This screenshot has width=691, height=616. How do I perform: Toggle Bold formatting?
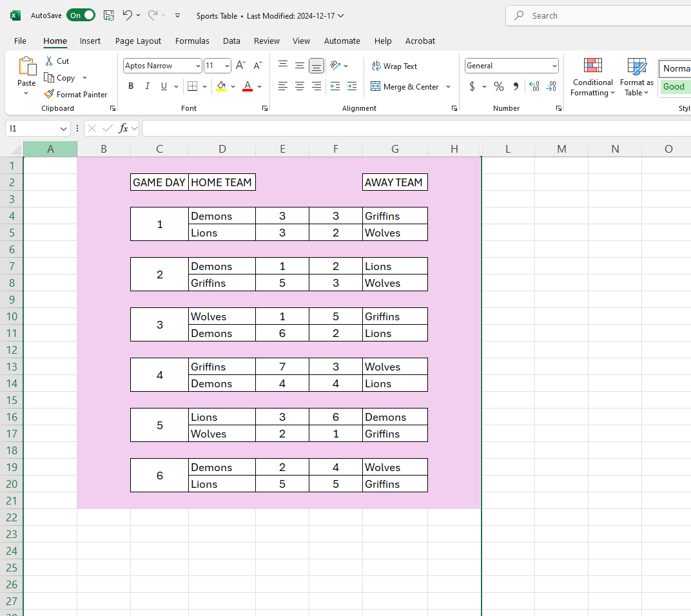point(131,86)
